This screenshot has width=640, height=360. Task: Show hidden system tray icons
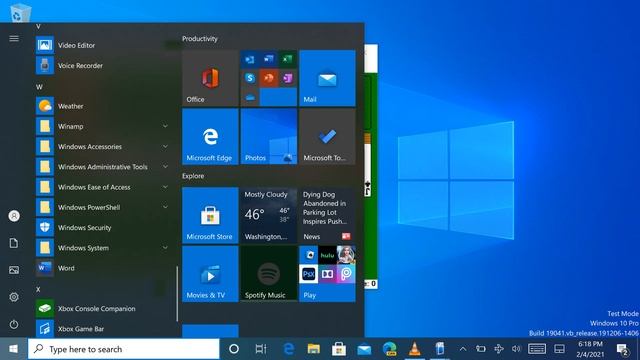point(463,349)
